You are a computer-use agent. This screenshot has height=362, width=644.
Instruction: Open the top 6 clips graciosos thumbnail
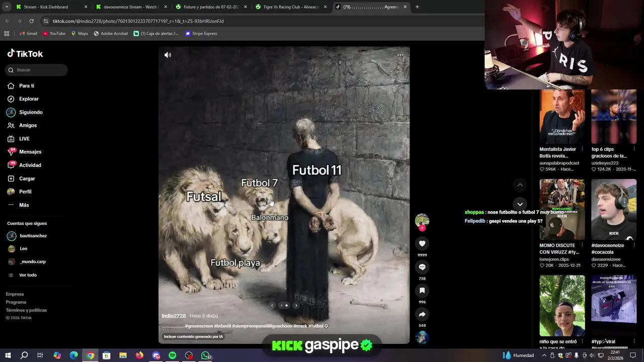pos(614,117)
